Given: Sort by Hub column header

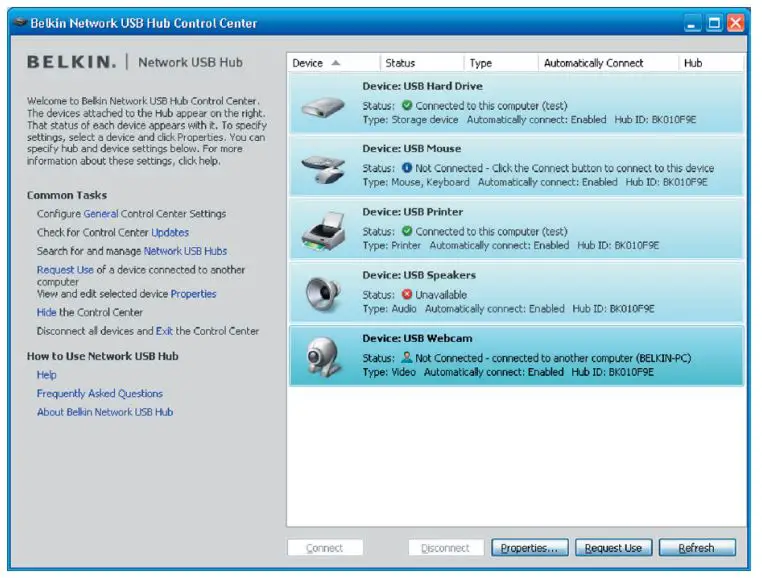Looking at the screenshot, I should click(710, 63).
